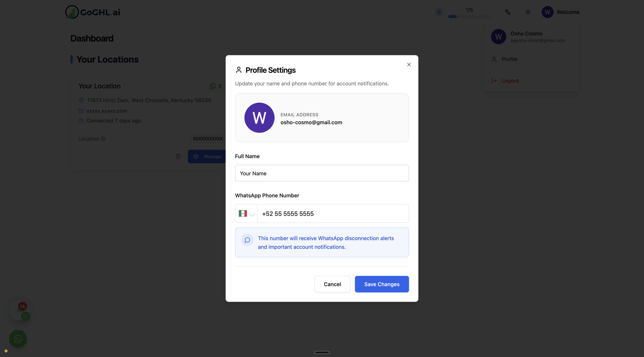Open the green WhatsApp chat bubble
Screen dimensions: 644x357
[18, 339]
